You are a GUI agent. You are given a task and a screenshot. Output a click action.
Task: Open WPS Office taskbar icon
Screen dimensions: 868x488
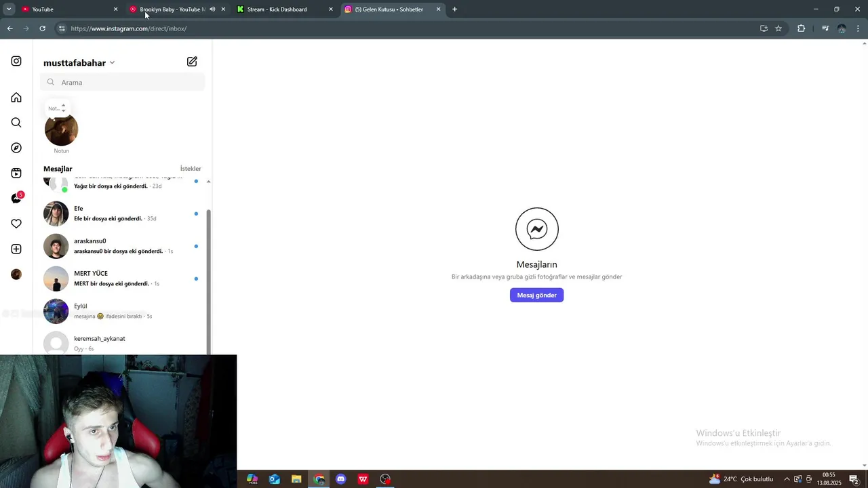click(363, 479)
